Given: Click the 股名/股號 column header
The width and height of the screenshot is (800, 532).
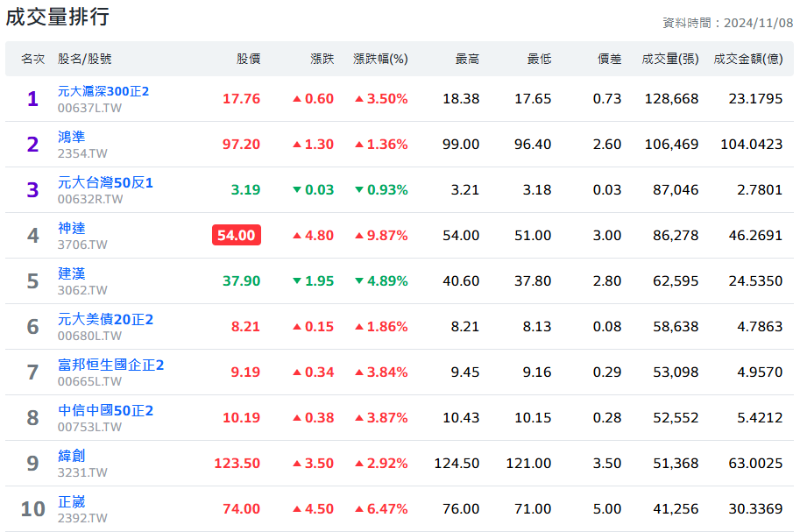Looking at the screenshot, I should coord(84,60).
